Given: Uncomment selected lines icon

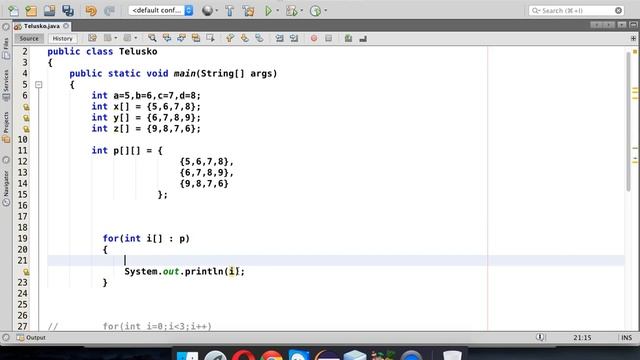Looking at the screenshot, I should tap(363, 38).
